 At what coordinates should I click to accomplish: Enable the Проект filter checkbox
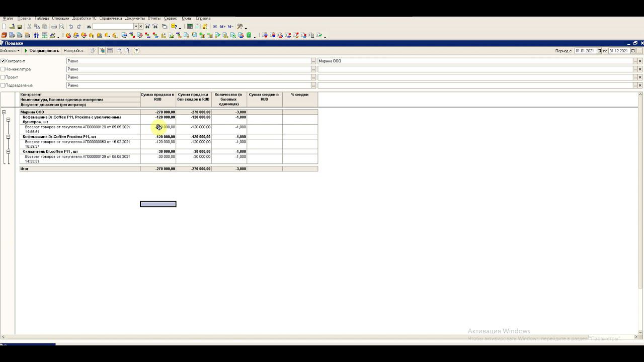pos(3,77)
